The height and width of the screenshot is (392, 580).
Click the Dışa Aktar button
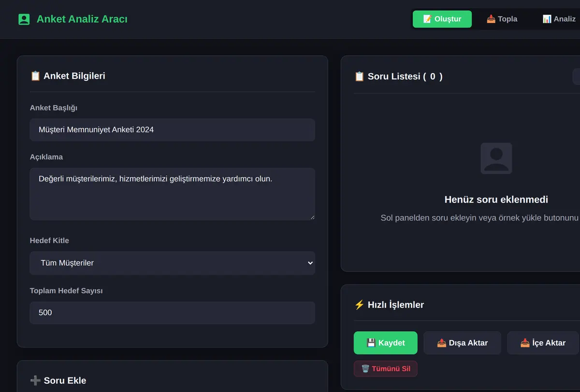coord(462,343)
